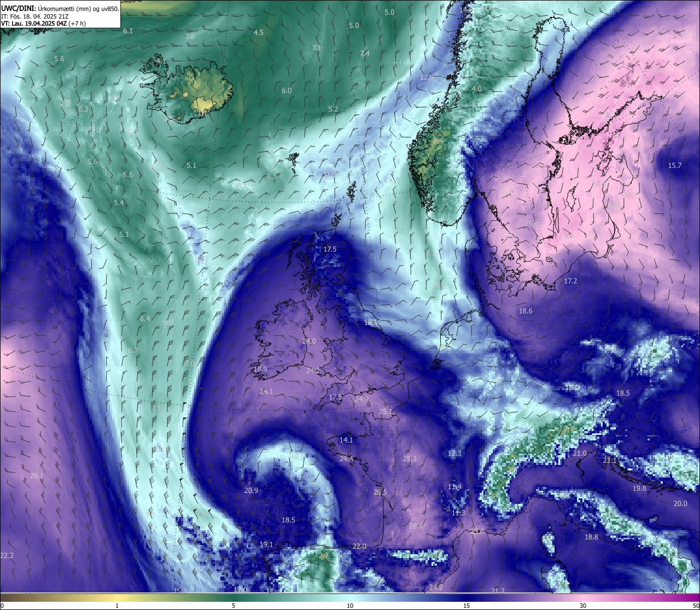Click the 24.9 map value

click(361, 399)
